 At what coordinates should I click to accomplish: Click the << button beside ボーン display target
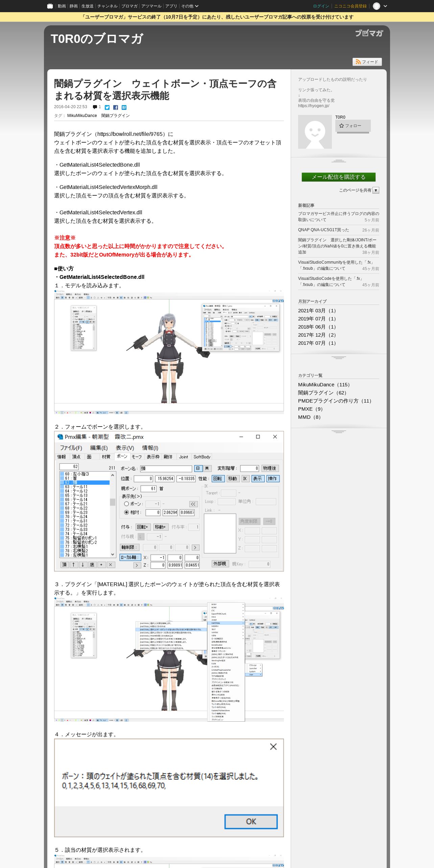pyautogui.click(x=193, y=504)
